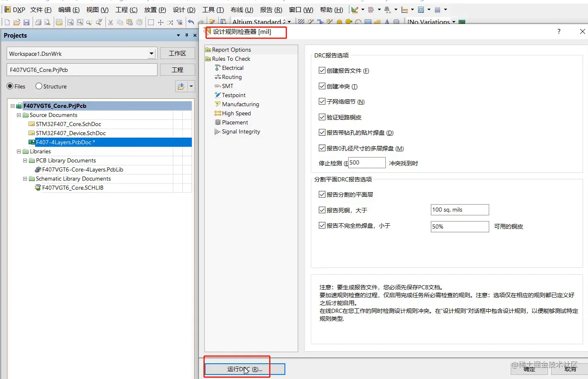Toggle 创建冲突 checkbox
Viewport: 588px width, 379px height.
coord(322,86)
